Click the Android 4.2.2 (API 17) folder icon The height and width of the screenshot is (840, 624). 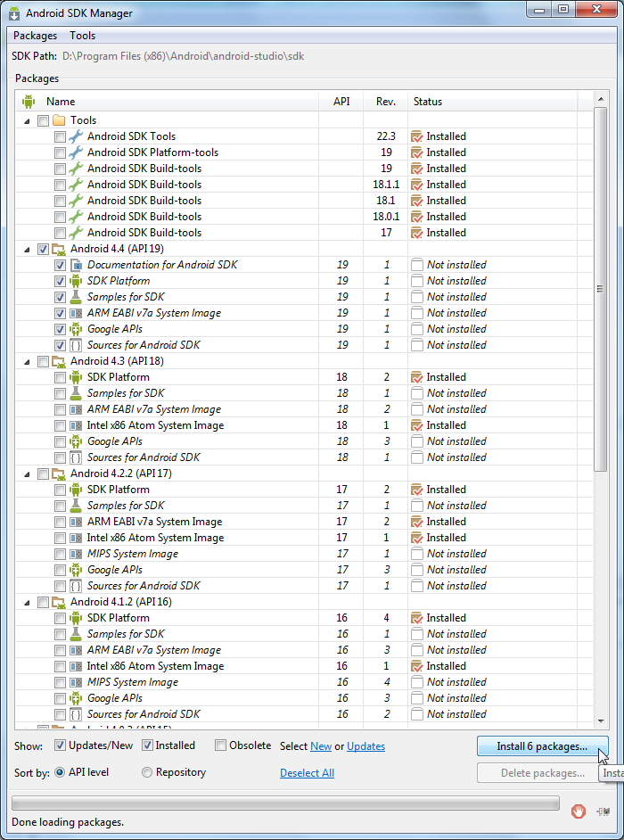tap(59, 474)
